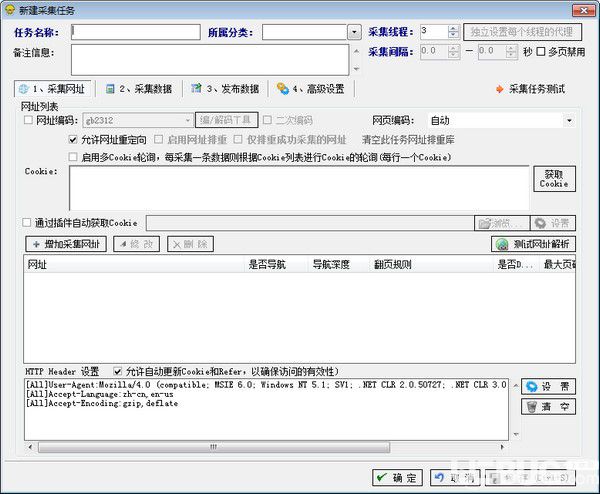Click the green checkmark icon on 确定
The image size is (600, 494).
(x=382, y=477)
